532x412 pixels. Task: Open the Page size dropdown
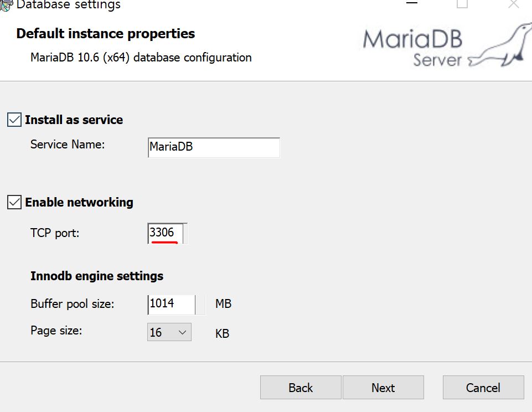click(x=169, y=332)
